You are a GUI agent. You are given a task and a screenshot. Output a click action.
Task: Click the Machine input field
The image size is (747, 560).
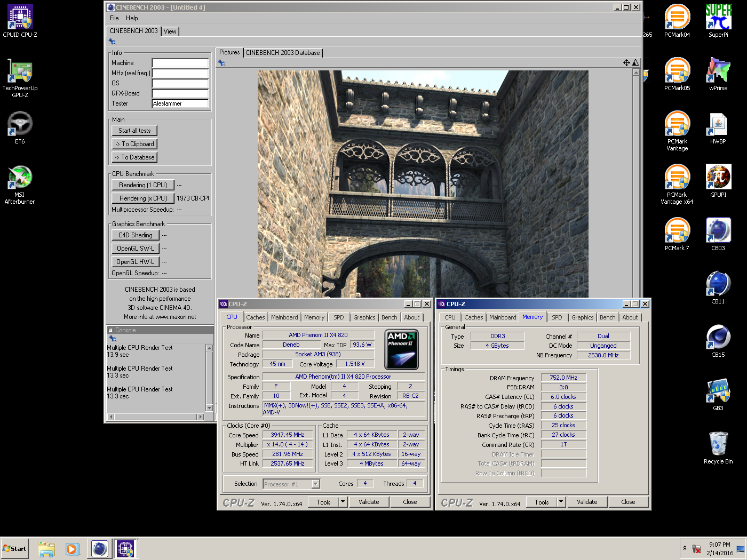[x=180, y=63]
